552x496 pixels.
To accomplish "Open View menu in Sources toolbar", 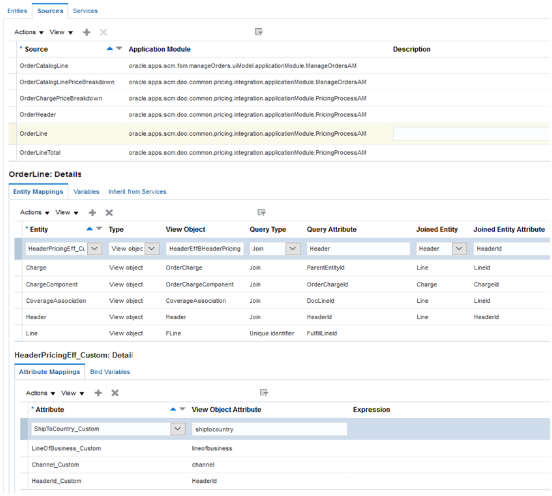I will (x=61, y=32).
